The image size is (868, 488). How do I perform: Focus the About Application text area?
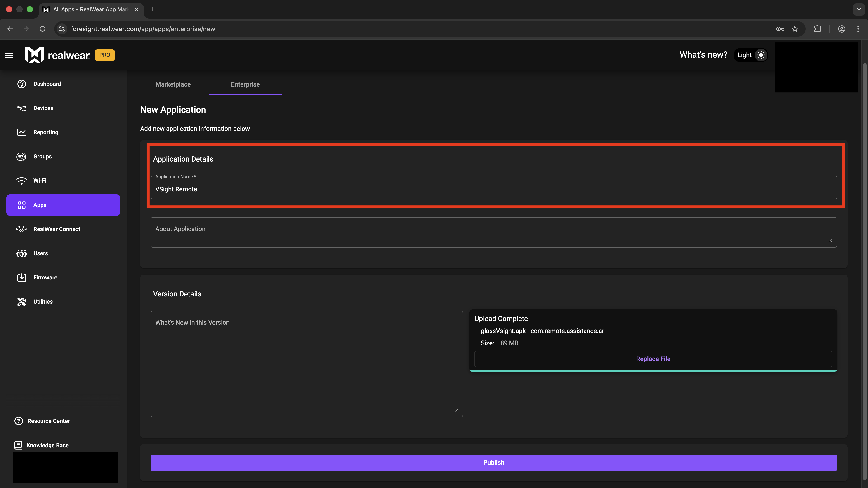point(494,232)
